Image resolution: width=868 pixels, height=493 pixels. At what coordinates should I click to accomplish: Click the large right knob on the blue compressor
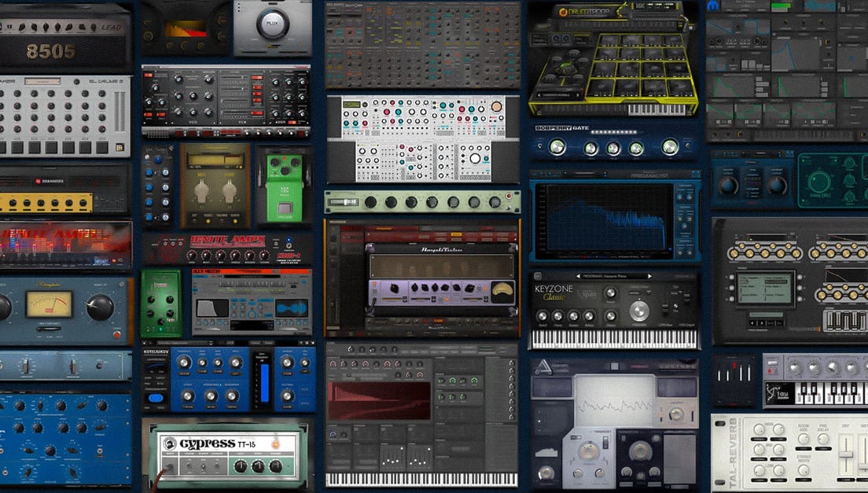[x=100, y=307]
